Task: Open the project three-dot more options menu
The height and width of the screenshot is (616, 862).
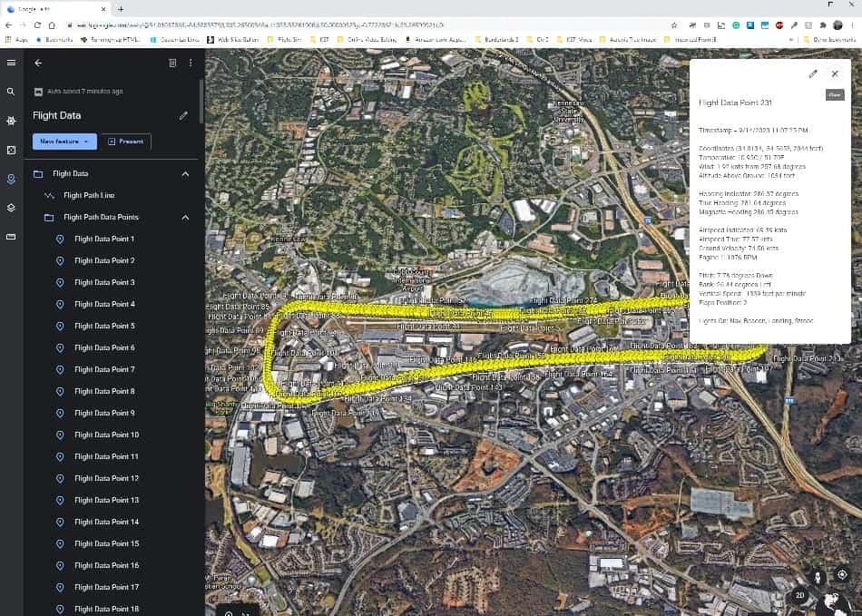Action: (191, 63)
